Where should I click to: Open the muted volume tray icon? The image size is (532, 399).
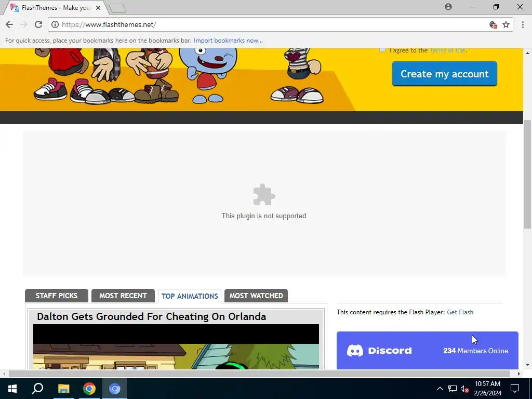(x=464, y=389)
